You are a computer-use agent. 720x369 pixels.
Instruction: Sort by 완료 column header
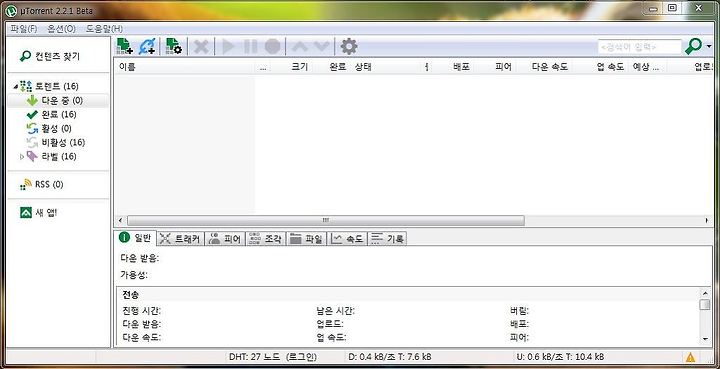(x=332, y=67)
